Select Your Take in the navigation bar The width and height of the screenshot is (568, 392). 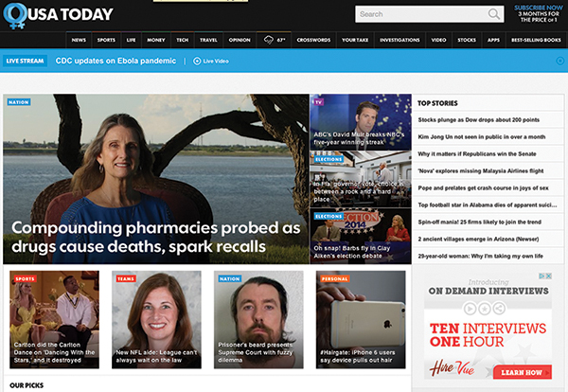pyautogui.click(x=355, y=40)
